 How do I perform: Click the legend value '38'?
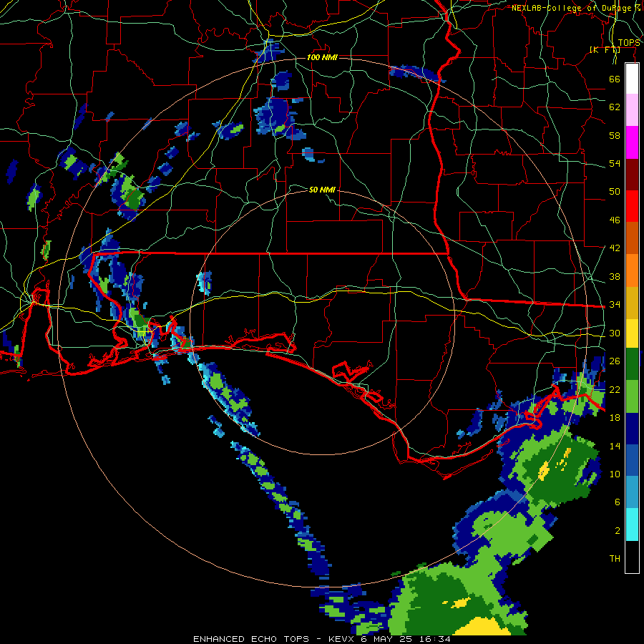click(x=615, y=276)
